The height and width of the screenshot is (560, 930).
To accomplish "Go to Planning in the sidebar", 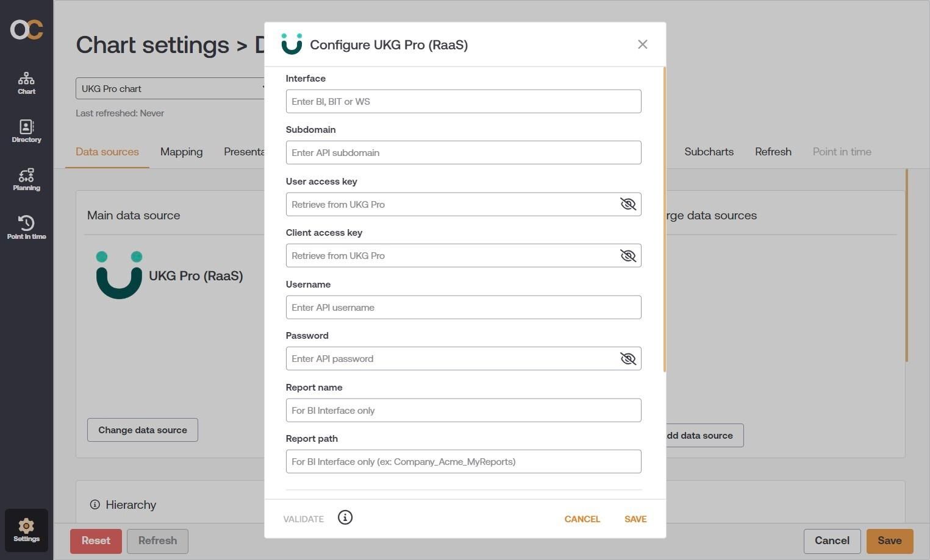I will click(x=26, y=180).
